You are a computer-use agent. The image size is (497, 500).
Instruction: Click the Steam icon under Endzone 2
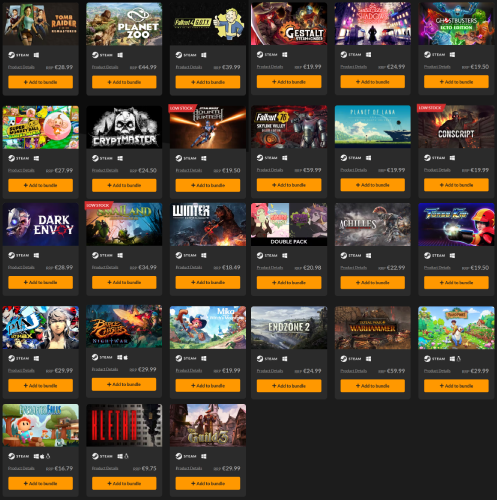coord(260,359)
